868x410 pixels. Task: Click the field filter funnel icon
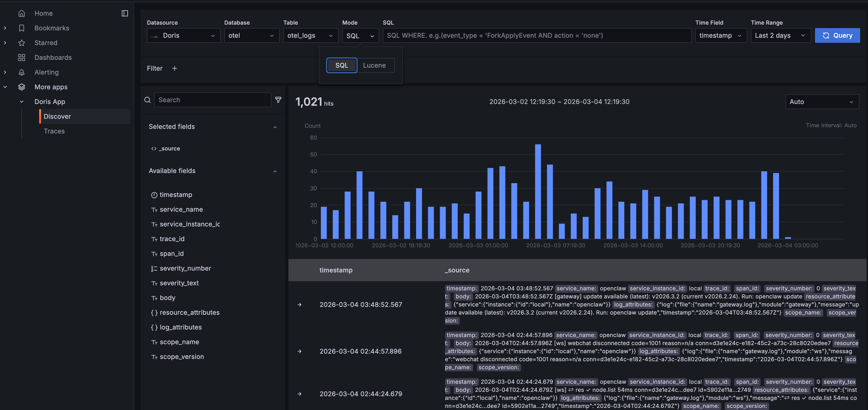pos(278,100)
